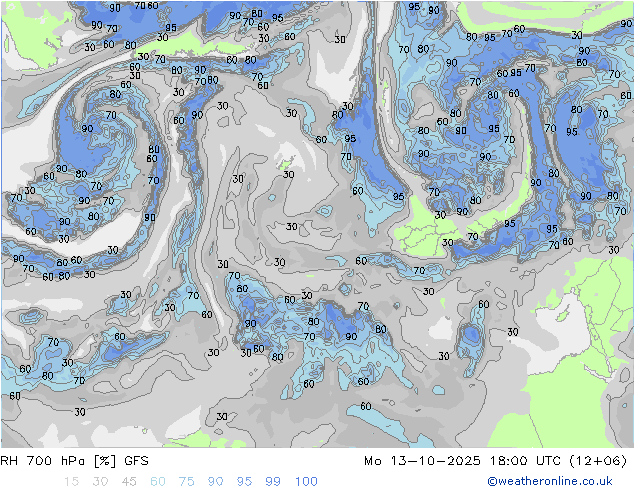
Task: Click the 99 value in the bottom legend
Action: (273, 482)
